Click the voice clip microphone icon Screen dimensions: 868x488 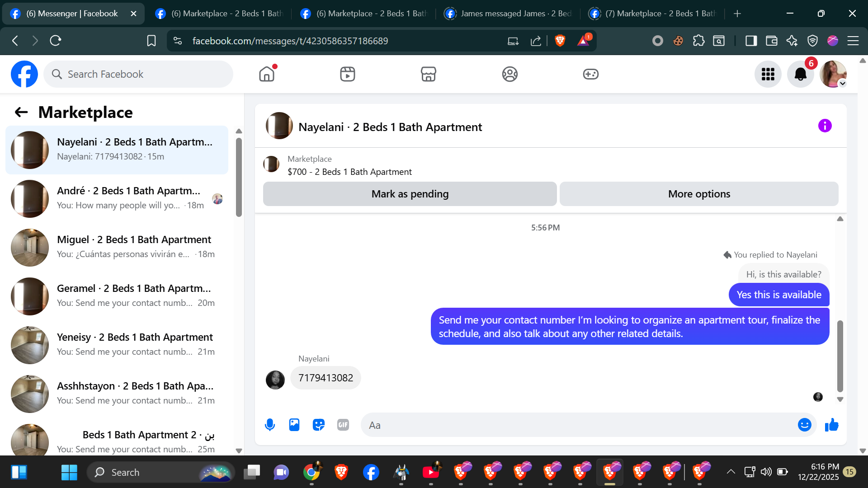click(270, 425)
